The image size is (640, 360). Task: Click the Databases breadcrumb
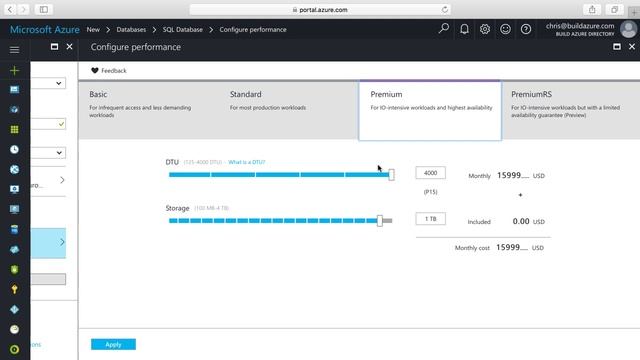131,29
